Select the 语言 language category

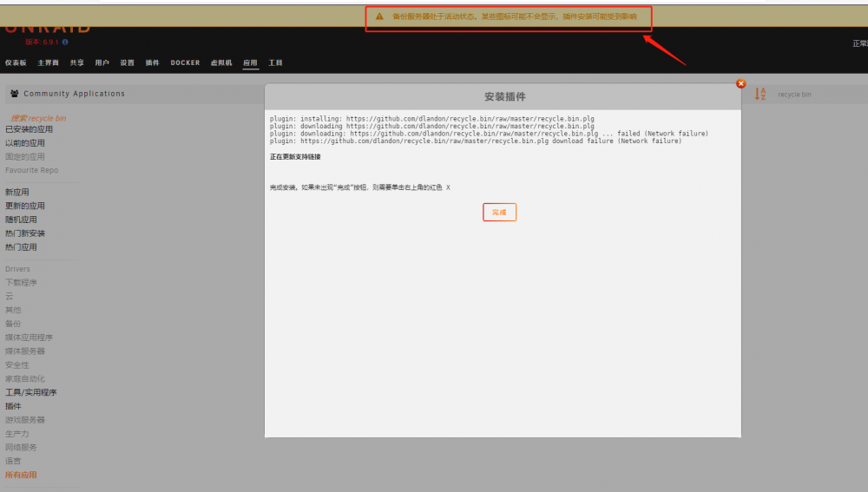13,461
